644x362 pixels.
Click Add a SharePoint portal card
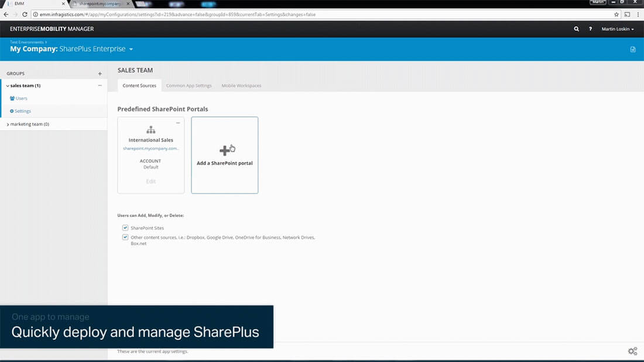225,155
